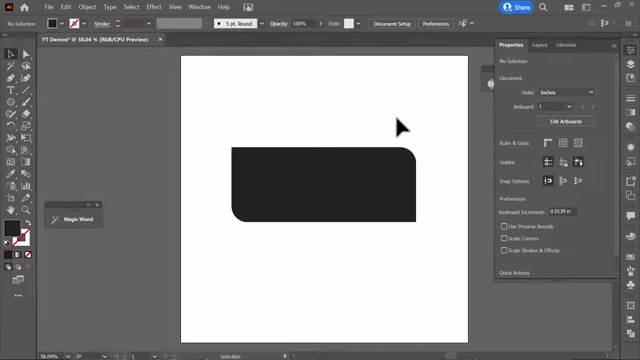The image size is (640, 360).
Task: Swap fill and stroke colors
Action: [28, 223]
